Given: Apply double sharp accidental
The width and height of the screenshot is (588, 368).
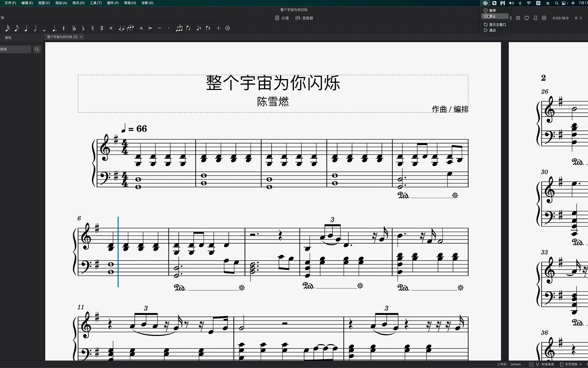Looking at the screenshot, I should click(111, 28).
